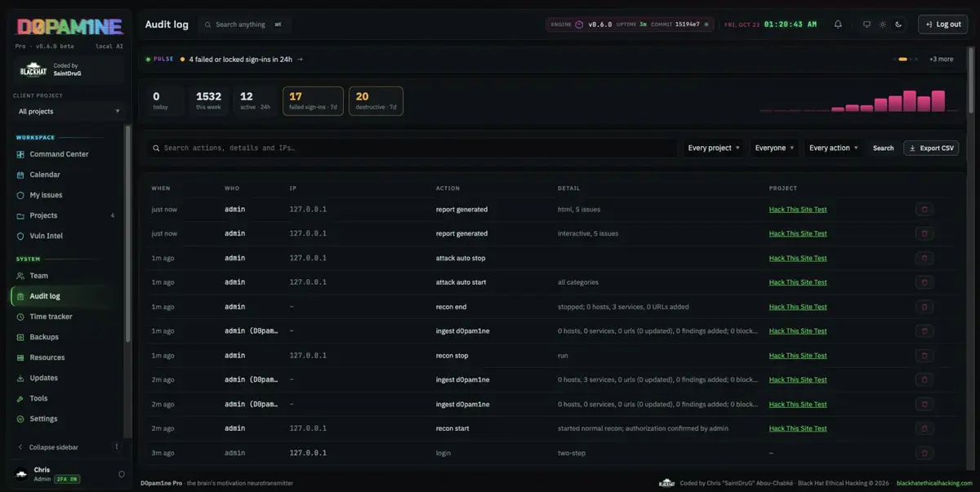Select the 20 destructive stat card
The height and width of the screenshot is (492, 980).
tap(376, 101)
